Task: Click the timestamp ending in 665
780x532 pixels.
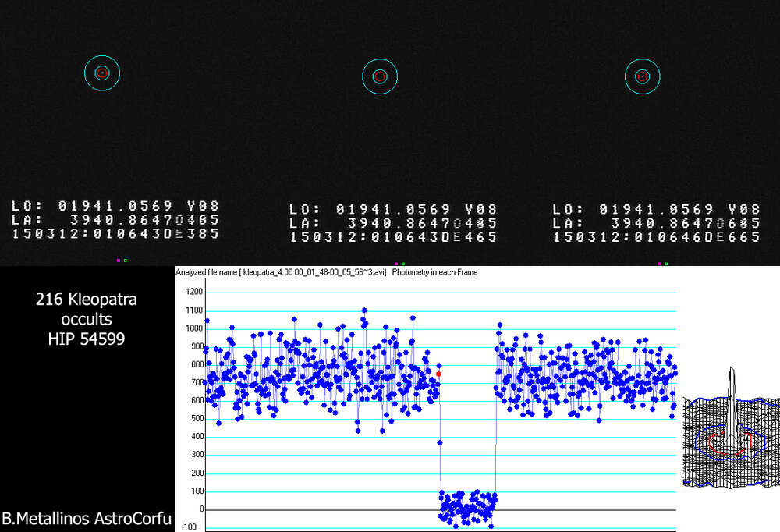Action: (x=656, y=237)
